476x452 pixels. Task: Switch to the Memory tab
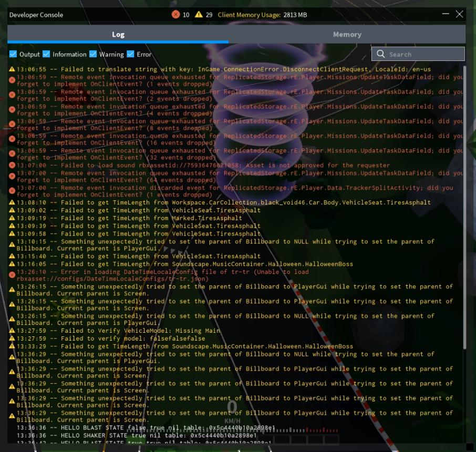coord(347,35)
